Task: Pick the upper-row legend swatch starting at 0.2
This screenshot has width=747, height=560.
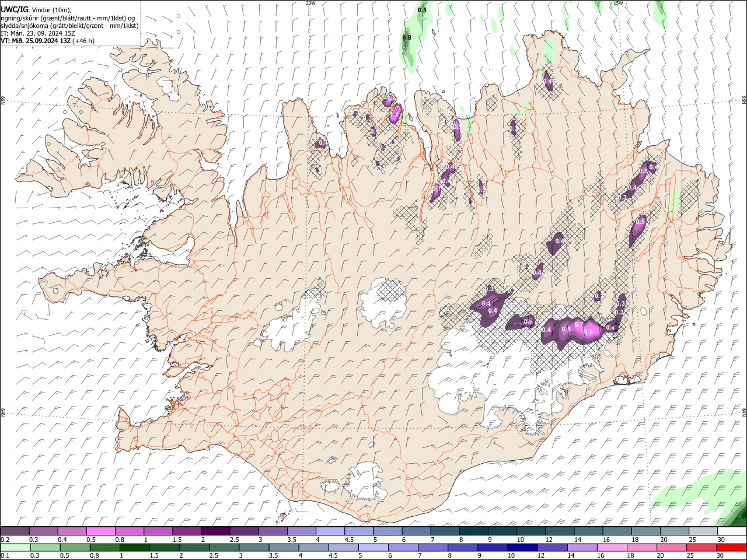Action: click(15, 531)
